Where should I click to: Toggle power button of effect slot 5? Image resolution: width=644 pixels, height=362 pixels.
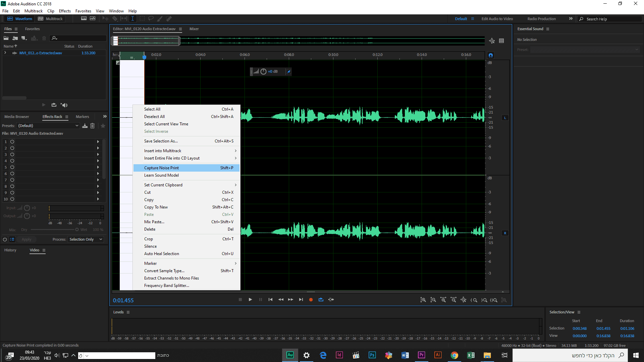coord(12,167)
